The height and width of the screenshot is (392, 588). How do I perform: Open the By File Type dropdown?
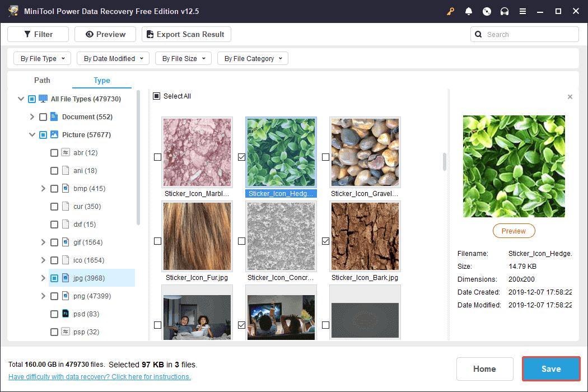coord(41,58)
